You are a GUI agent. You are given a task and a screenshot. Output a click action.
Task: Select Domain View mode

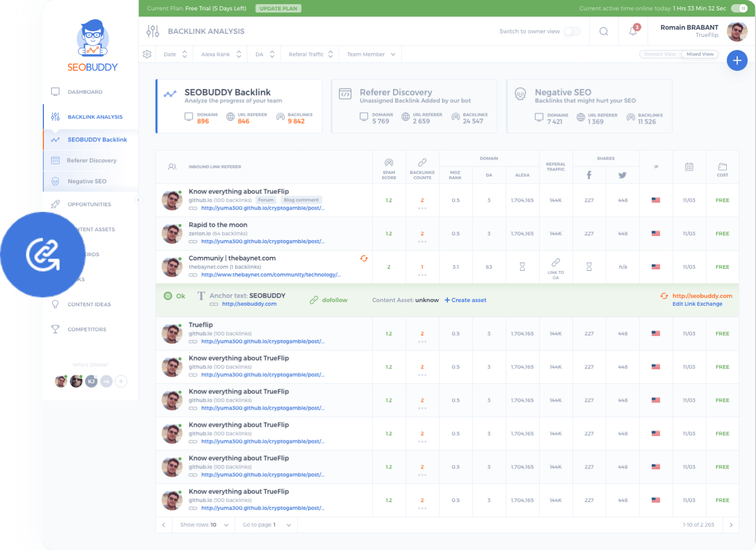point(660,54)
